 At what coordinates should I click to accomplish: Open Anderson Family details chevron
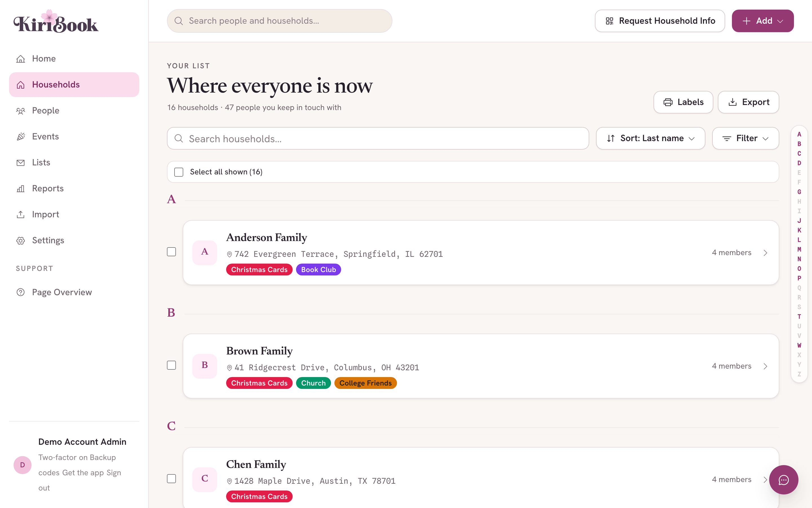(x=765, y=253)
